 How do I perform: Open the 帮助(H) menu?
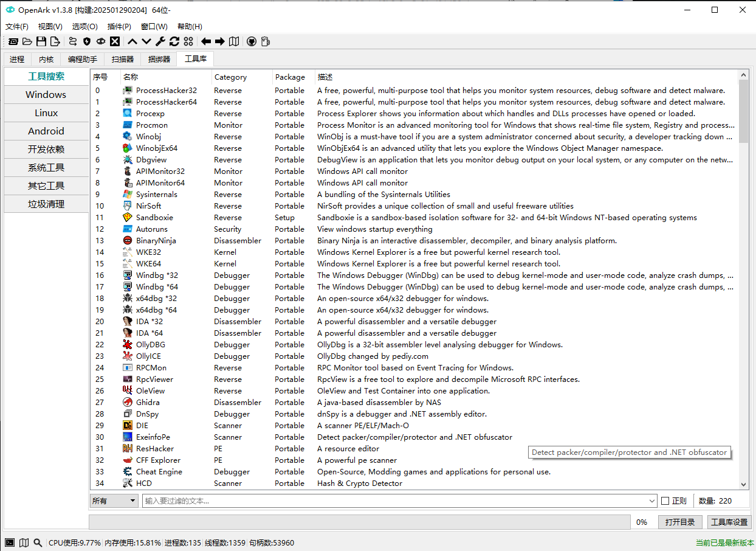pyautogui.click(x=190, y=27)
